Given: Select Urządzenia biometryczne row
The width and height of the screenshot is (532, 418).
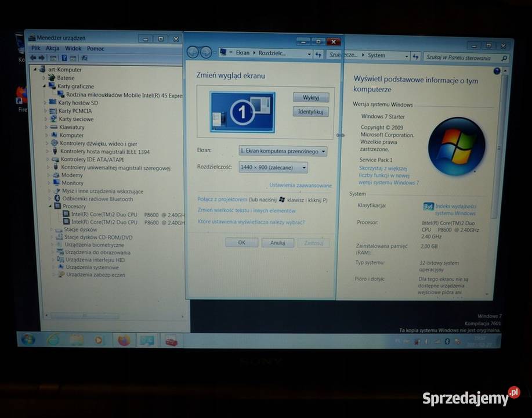Looking at the screenshot, I should pyautogui.click(x=90, y=245).
